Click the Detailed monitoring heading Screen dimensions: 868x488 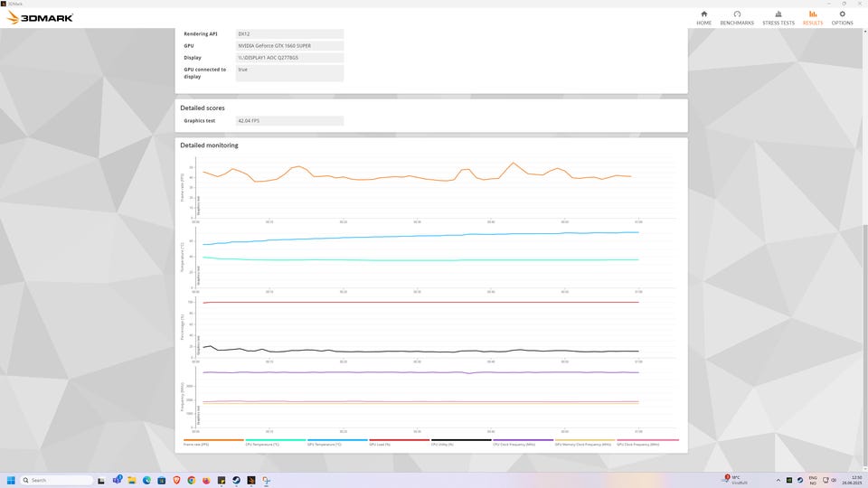pyautogui.click(x=209, y=145)
